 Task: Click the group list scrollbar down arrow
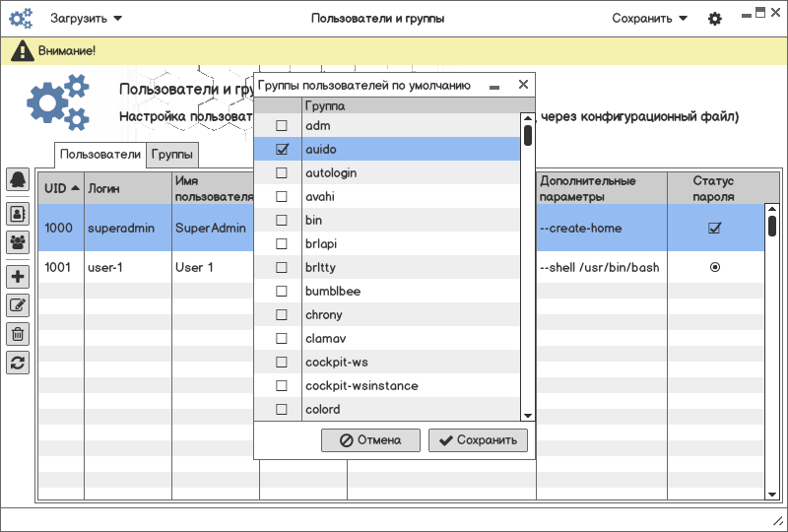pos(528,416)
